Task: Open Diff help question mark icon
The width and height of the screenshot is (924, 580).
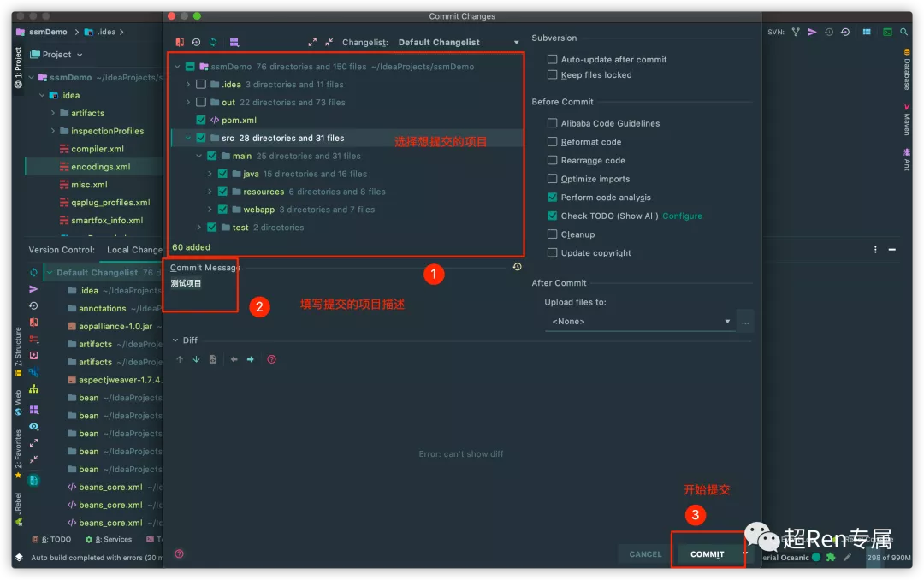Action: 272,359
